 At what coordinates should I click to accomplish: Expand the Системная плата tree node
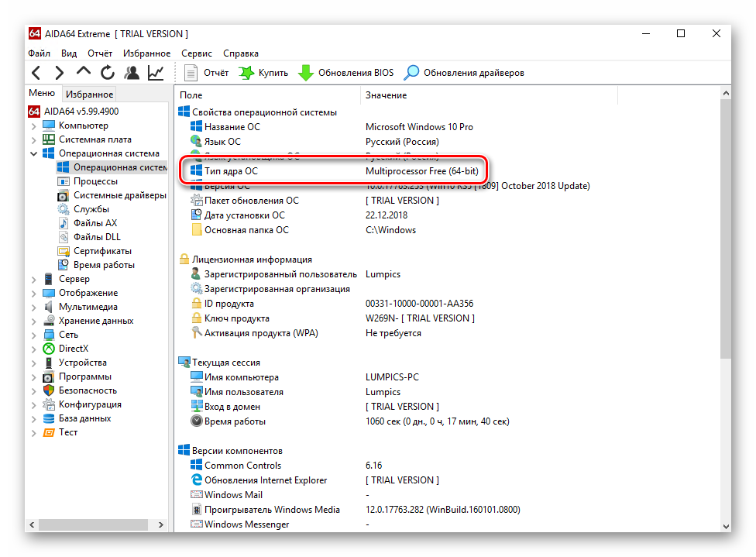[34, 139]
